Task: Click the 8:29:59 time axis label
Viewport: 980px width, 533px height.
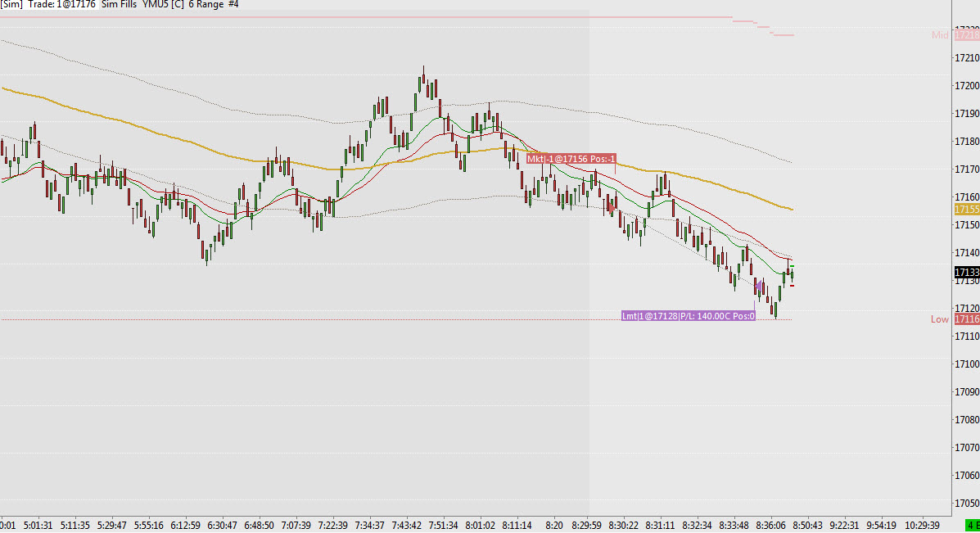Action: [x=586, y=526]
